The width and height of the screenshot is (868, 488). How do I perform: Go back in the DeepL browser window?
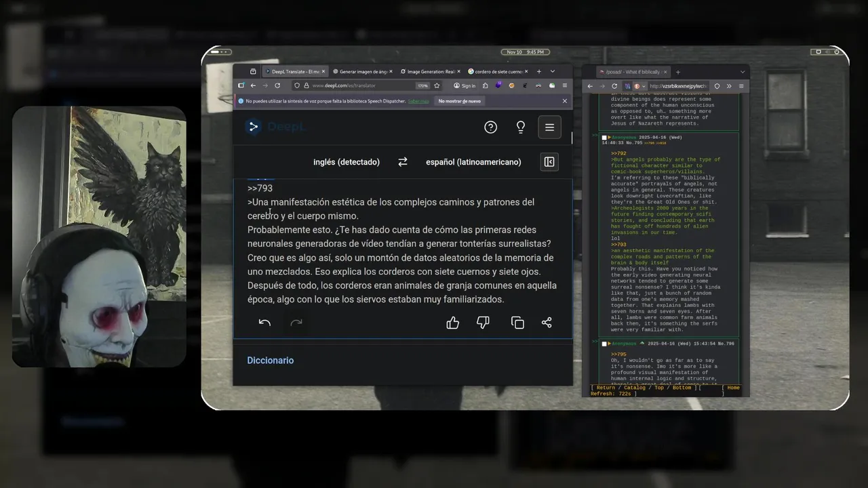(253, 85)
